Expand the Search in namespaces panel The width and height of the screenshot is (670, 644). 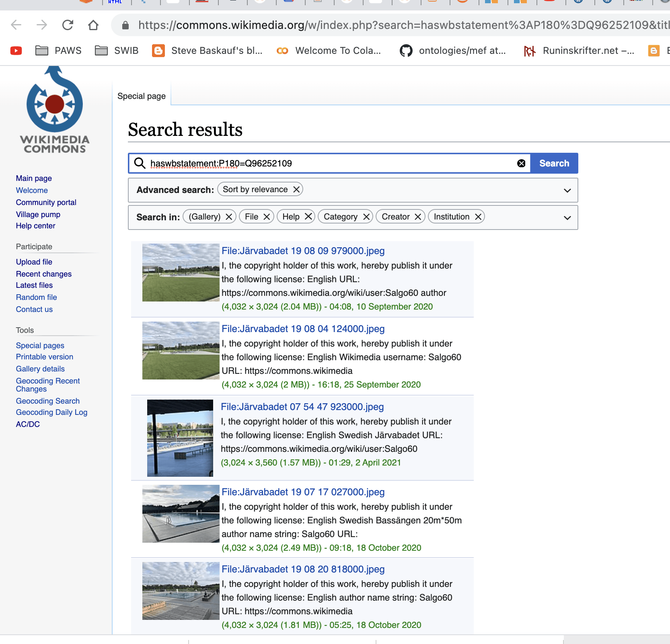(x=567, y=217)
